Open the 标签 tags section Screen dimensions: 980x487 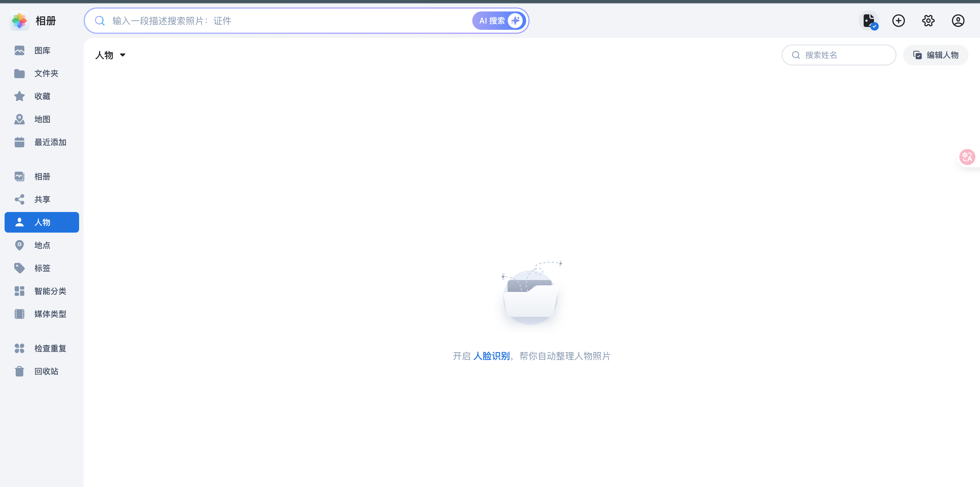42,268
